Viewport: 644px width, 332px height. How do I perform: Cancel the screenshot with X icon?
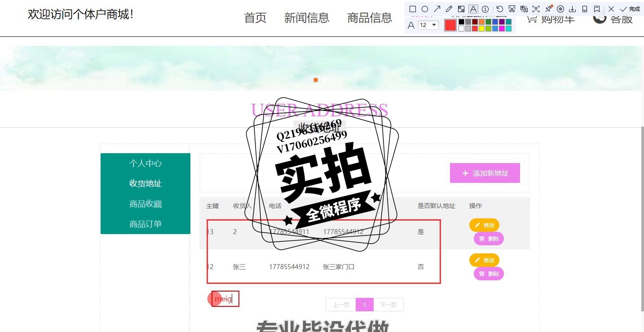point(611,9)
